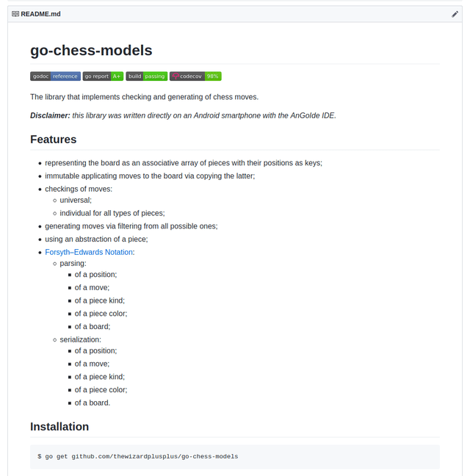The width and height of the screenshot is (470, 476).
Task: Click the library description sentence
Action: coord(145,97)
